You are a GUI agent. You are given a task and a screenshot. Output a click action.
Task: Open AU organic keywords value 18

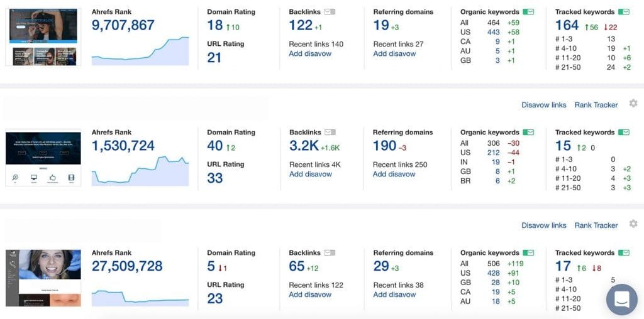496,301
